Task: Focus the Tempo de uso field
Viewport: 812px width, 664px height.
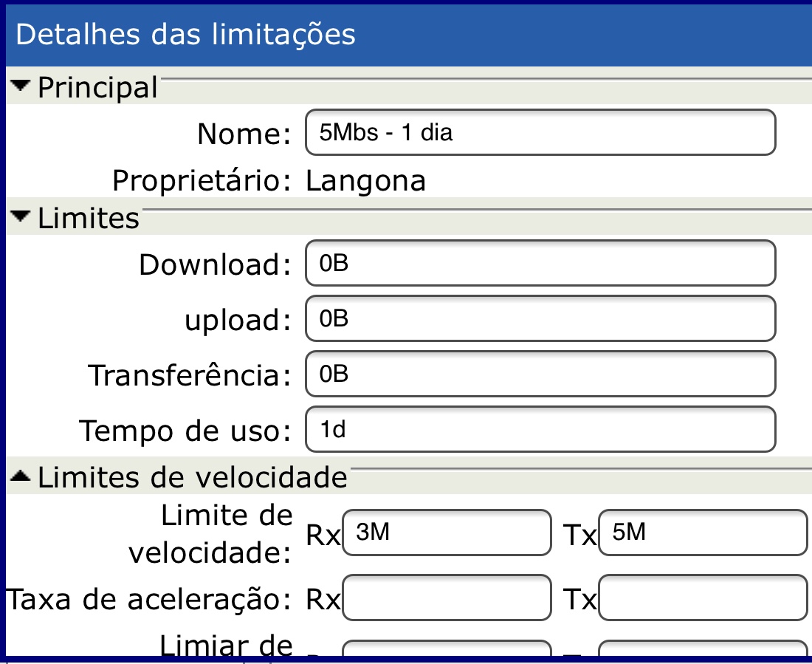Action: (540, 430)
